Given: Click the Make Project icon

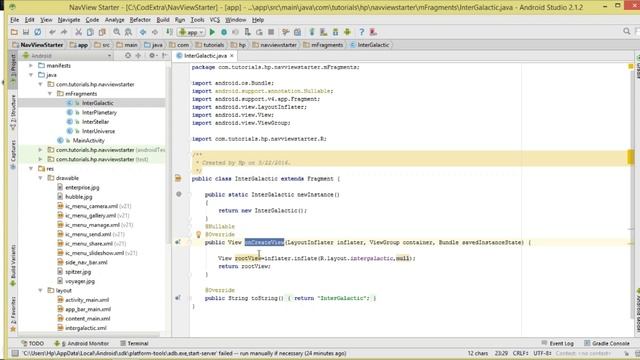Looking at the screenshot, I should [169, 32].
